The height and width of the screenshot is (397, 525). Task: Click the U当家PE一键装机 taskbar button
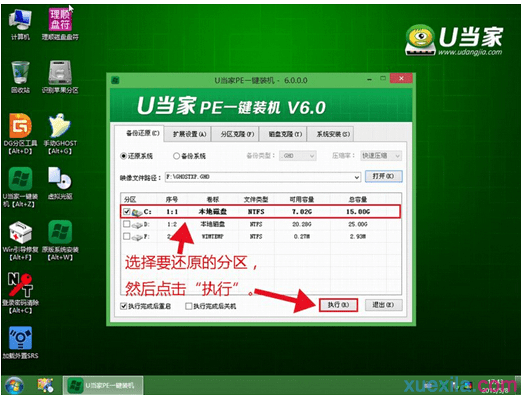(x=103, y=386)
